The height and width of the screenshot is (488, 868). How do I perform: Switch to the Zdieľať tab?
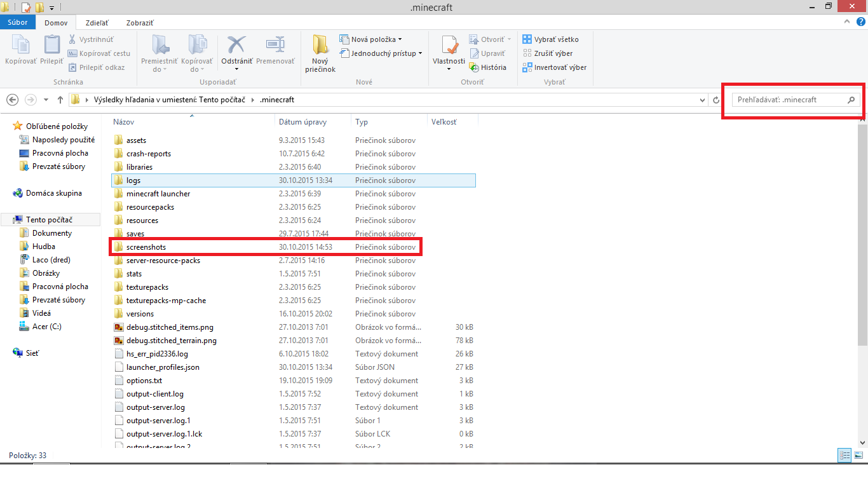click(x=98, y=23)
